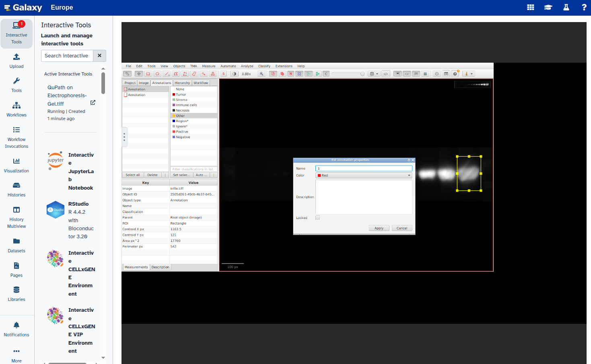591x364 pixels.
Task: Select the Polyline drawing tool
Action: pos(185,74)
